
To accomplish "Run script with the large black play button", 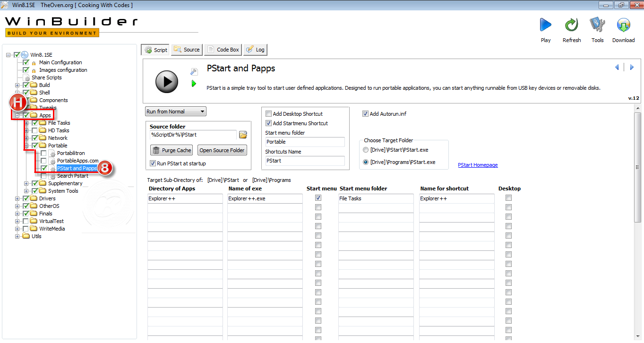I will [167, 82].
